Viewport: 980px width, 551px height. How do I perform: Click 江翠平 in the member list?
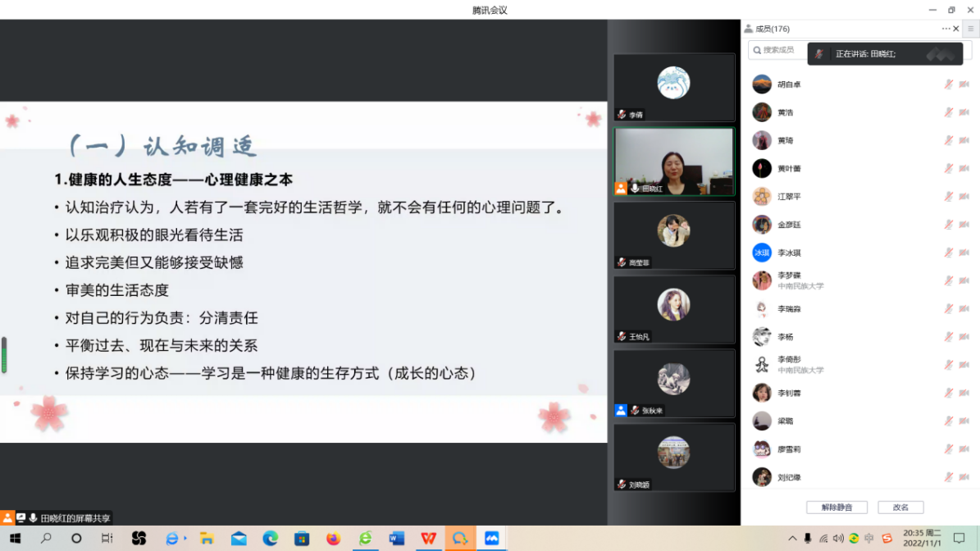[789, 197]
